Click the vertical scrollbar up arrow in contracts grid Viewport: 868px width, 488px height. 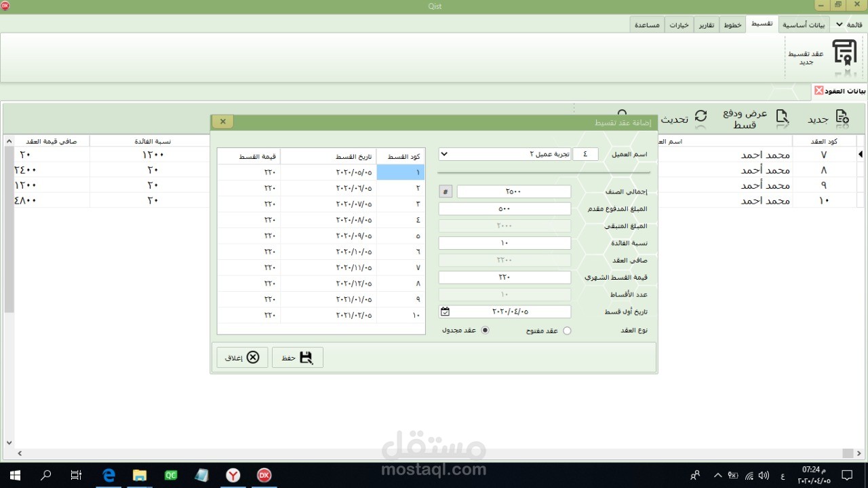[9, 141]
